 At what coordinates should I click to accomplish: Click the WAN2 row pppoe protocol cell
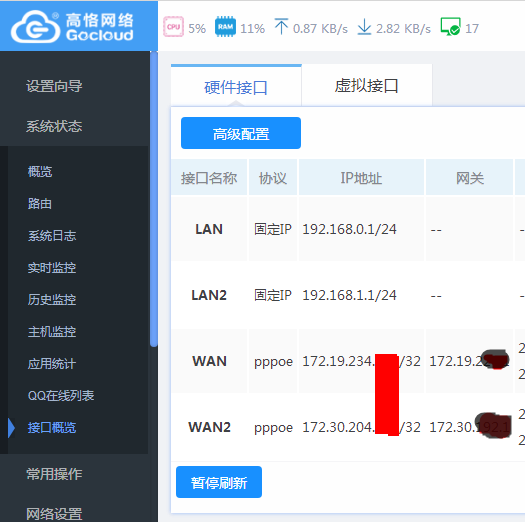(x=274, y=428)
